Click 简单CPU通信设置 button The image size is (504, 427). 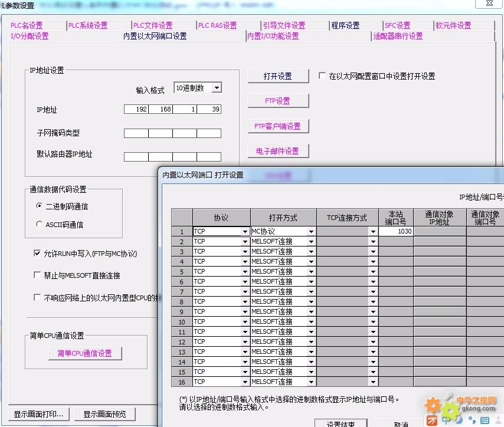coord(85,353)
